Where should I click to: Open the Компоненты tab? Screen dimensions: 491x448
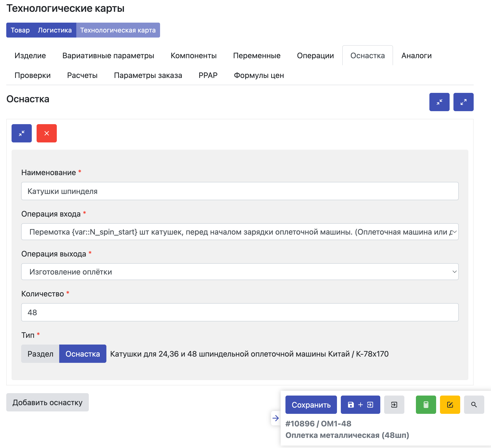[x=194, y=56]
